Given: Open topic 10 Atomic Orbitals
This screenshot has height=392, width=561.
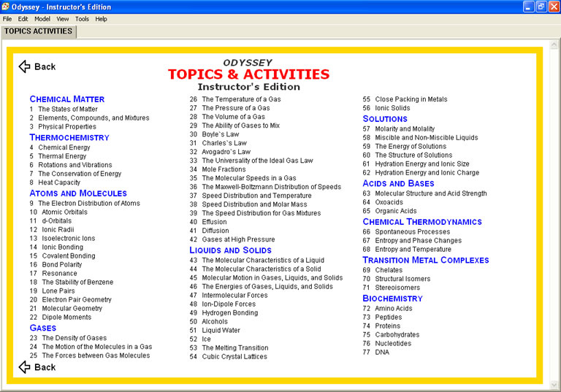Looking at the screenshot, I should tap(58, 212).
